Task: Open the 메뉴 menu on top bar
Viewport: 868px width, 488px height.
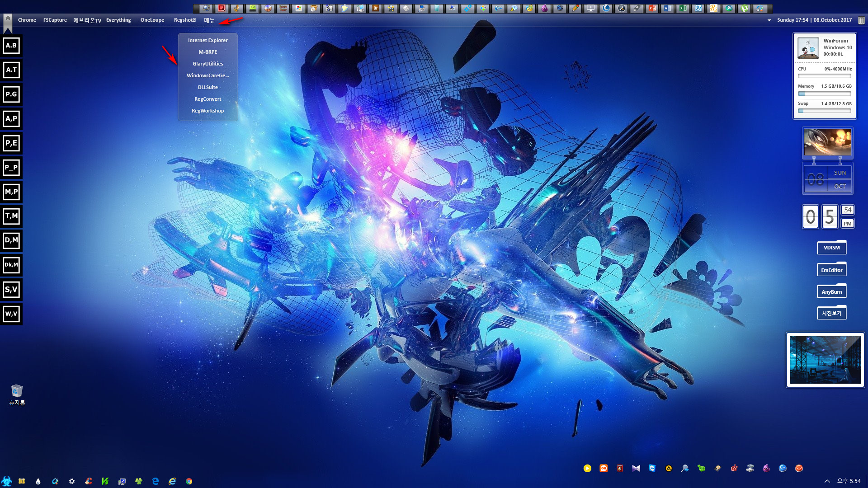Action: [x=209, y=20]
